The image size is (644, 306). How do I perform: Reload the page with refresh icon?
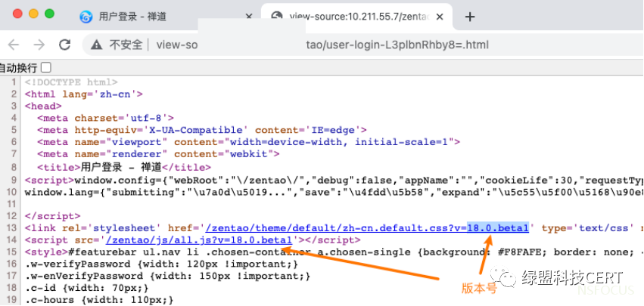[65, 45]
